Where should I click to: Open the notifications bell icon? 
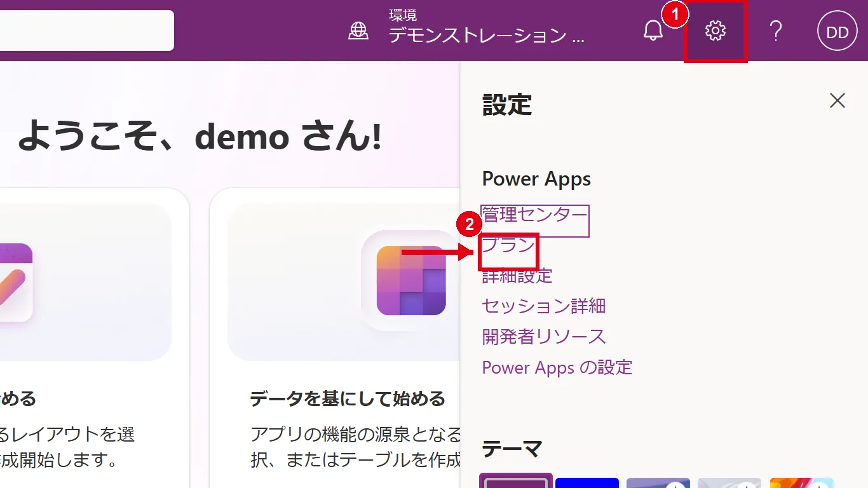[x=653, y=30]
